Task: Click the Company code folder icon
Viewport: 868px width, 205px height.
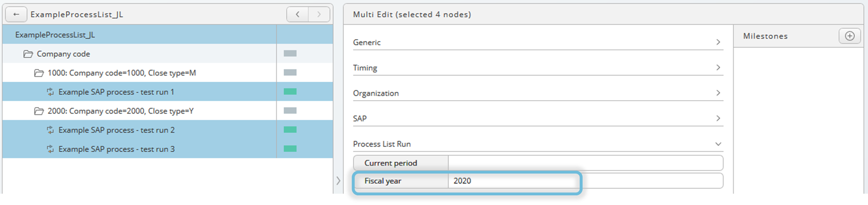Action: [x=28, y=54]
